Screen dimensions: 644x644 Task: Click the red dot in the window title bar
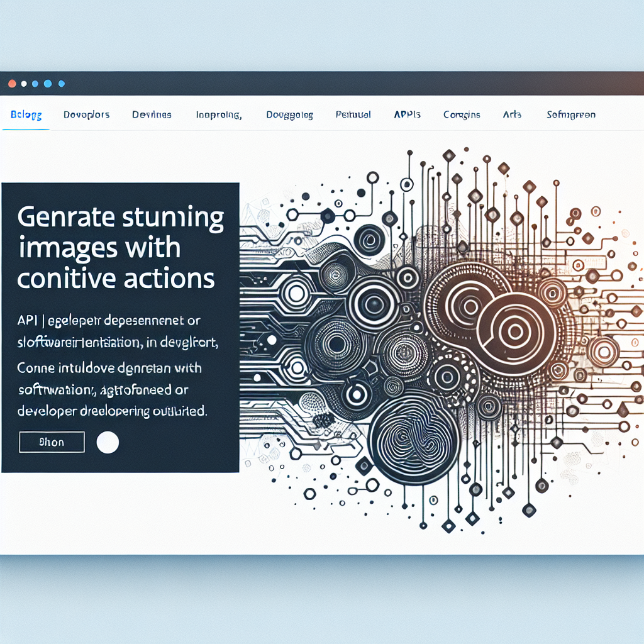12,82
